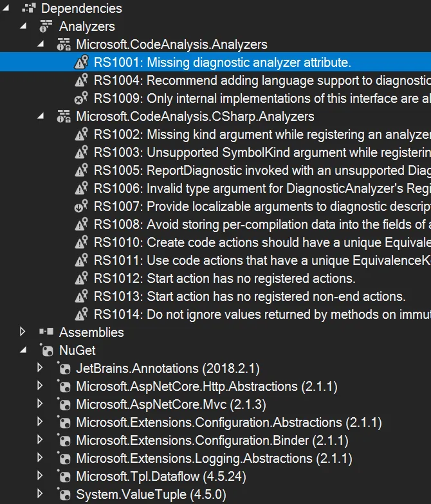Select RS1012 start action rule
This screenshot has height=504, width=431.
pos(225,278)
